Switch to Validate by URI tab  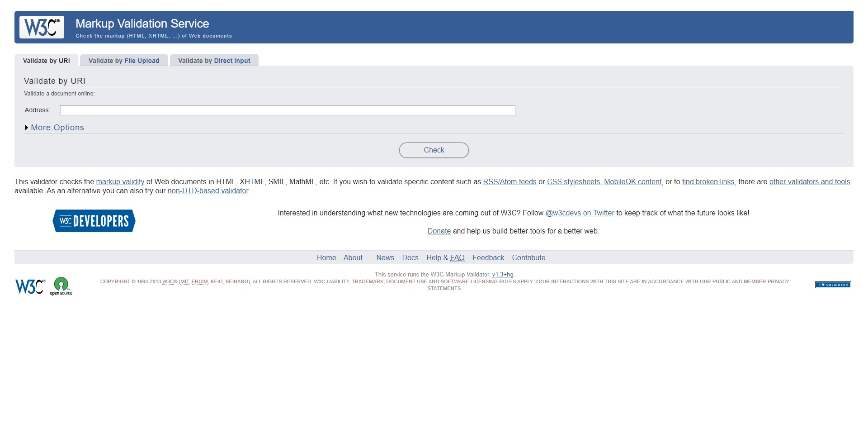(x=46, y=61)
